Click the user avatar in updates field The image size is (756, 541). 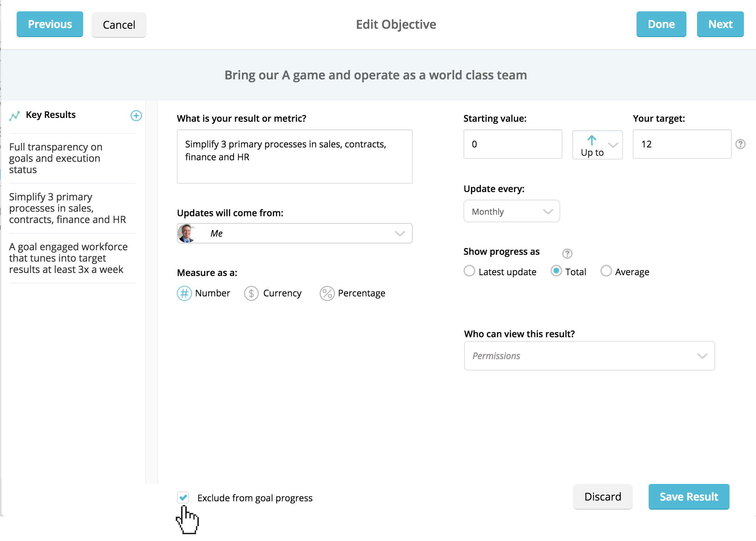pos(186,233)
